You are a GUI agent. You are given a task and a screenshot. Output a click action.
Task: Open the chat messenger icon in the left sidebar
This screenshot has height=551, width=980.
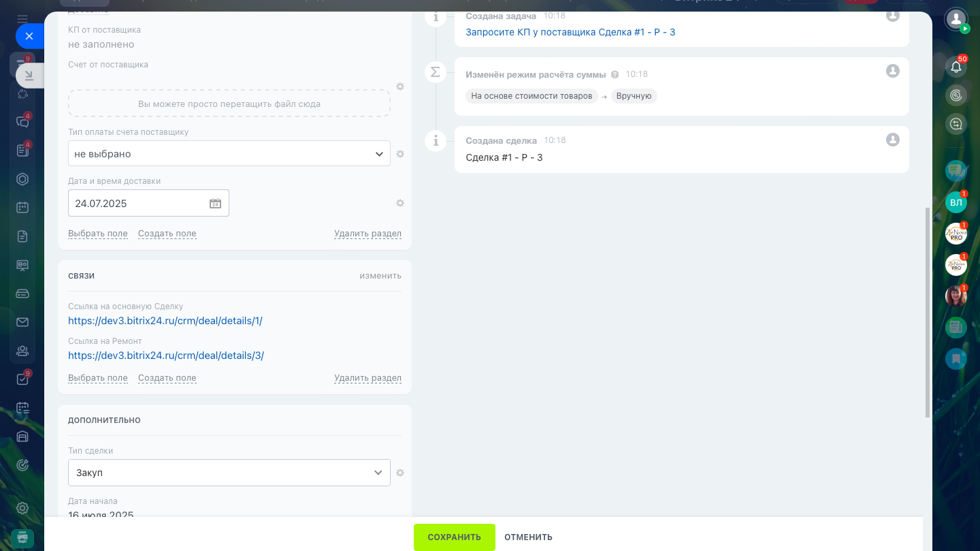pyautogui.click(x=22, y=122)
